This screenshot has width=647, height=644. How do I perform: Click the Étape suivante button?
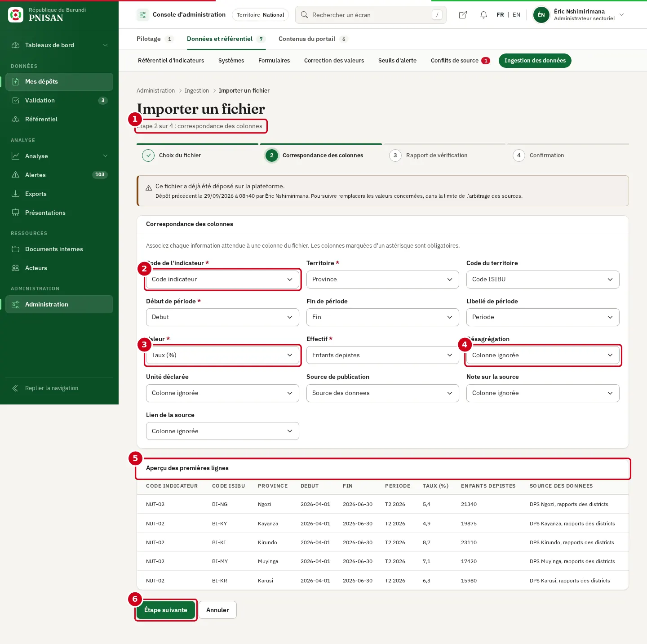[166, 610]
